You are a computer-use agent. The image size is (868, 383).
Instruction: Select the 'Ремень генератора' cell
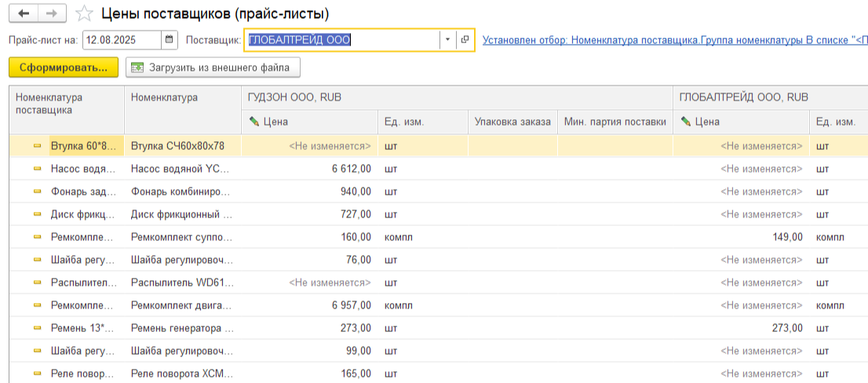(x=183, y=327)
